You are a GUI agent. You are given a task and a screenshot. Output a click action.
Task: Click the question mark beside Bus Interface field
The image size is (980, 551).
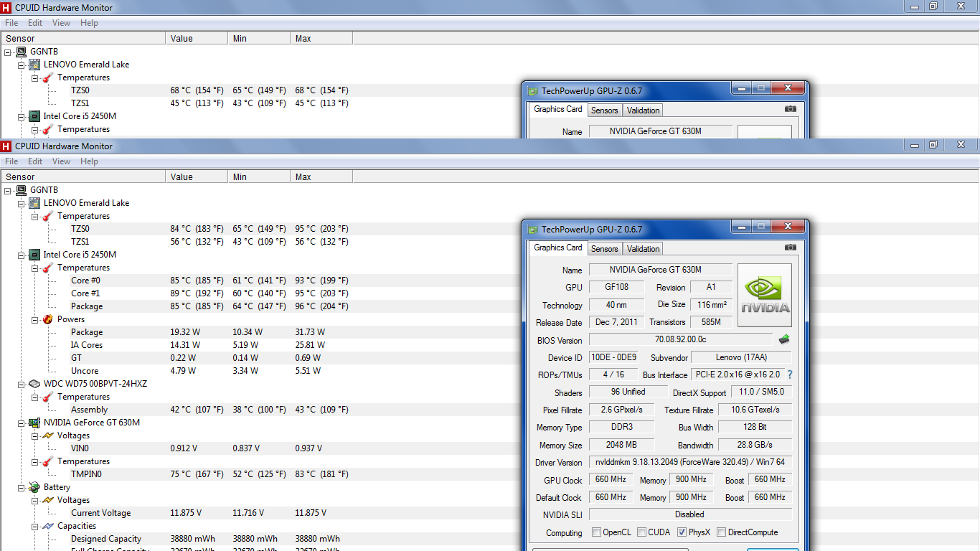point(790,375)
